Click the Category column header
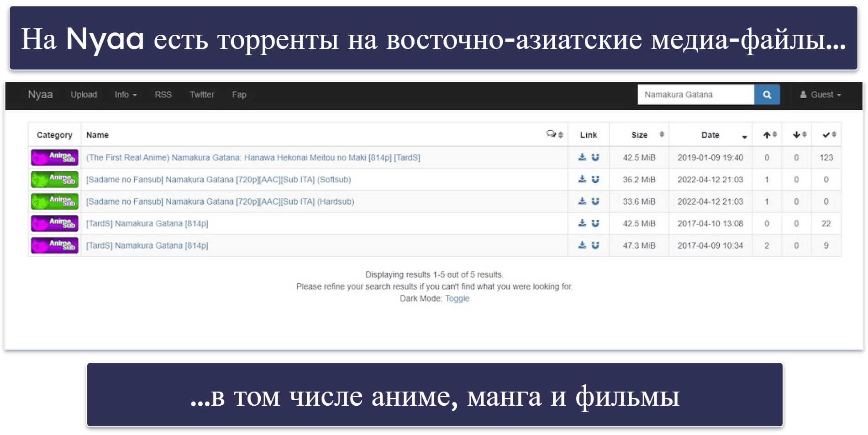The height and width of the screenshot is (435, 868). click(54, 135)
